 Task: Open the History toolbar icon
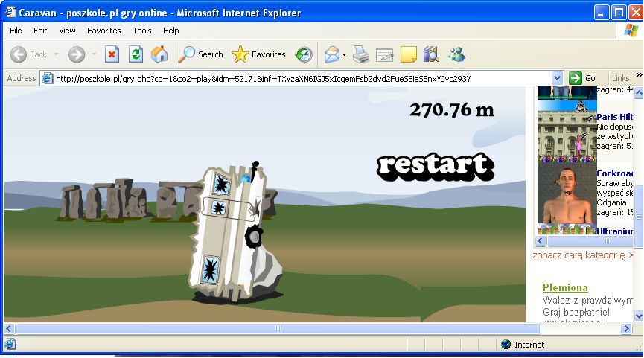[x=304, y=54]
